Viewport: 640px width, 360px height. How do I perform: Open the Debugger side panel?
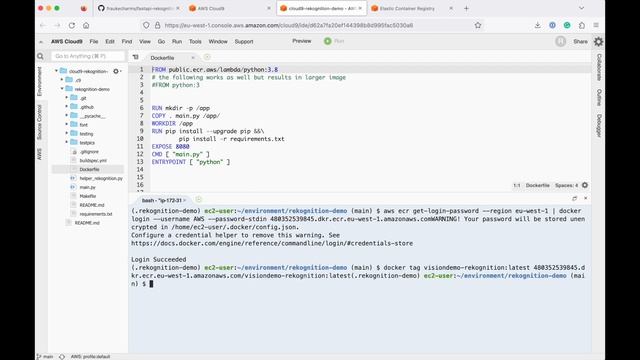point(599,126)
